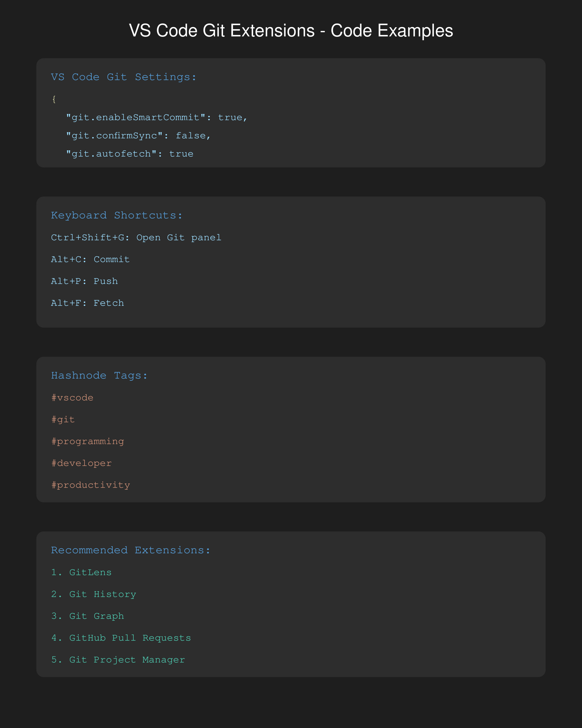Click the git.enableSmartCommit setting line
582x728 pixels.
click(x=156, y=117)
